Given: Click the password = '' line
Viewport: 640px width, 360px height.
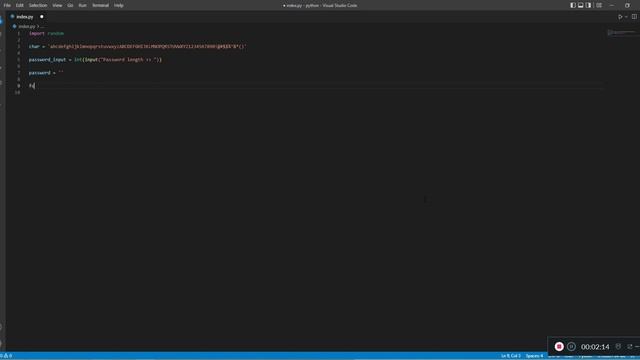Looking at the screenshot, I should pos(46,73).
